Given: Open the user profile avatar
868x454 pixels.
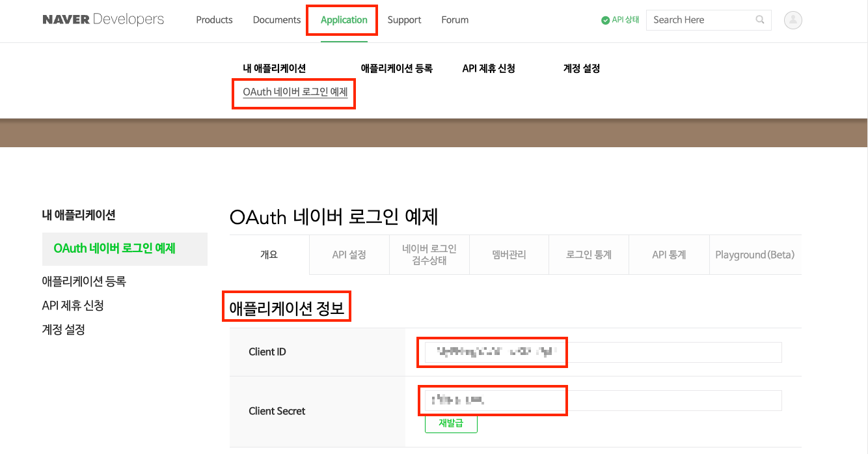Looking at the screenshot, I should click(793, 20).
